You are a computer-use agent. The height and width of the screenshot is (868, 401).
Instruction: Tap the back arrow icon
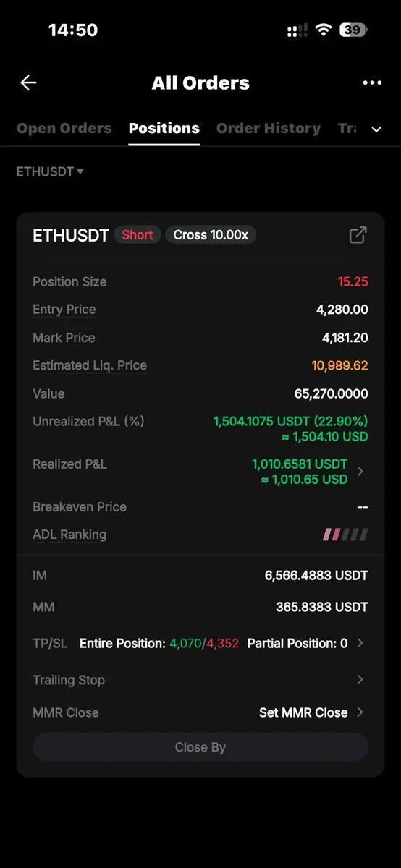click(28, 83)
